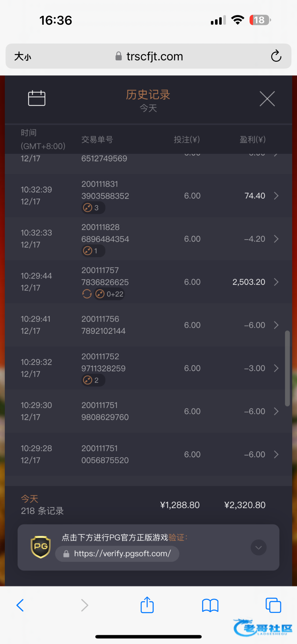Click the history list scrollbar
This screenshot has width=297, height=644.
287,368
